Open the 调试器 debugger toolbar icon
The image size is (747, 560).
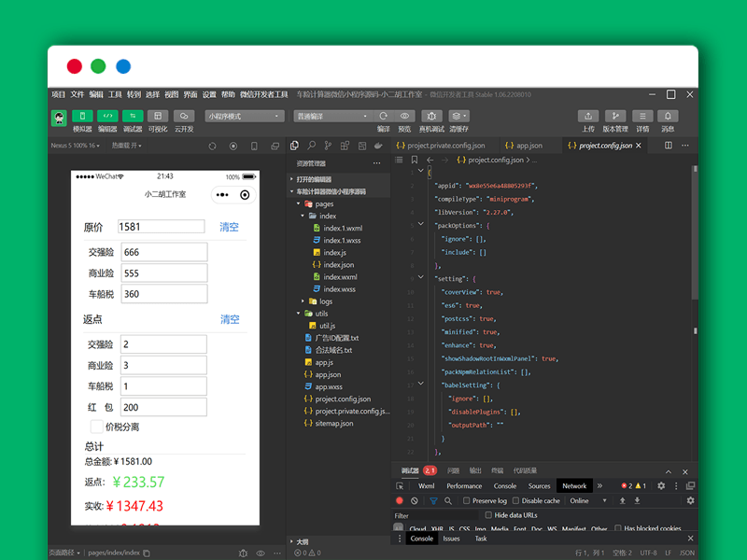pos(133,117)
